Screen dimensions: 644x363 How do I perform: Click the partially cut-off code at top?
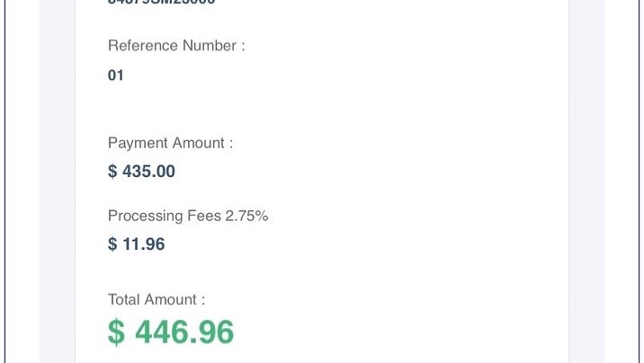(161, 3)
